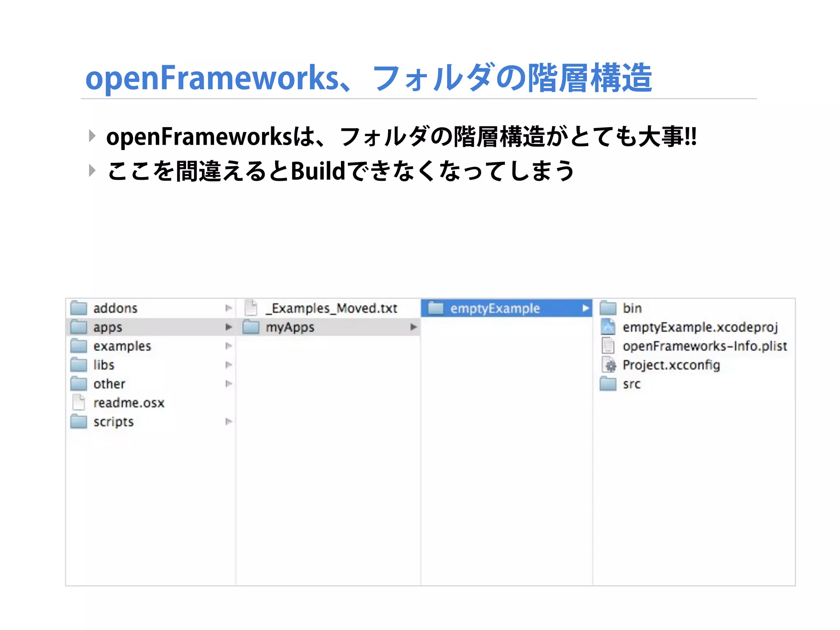Expand the libs folder arrow
840x630 pixels.
pos(229,365)
